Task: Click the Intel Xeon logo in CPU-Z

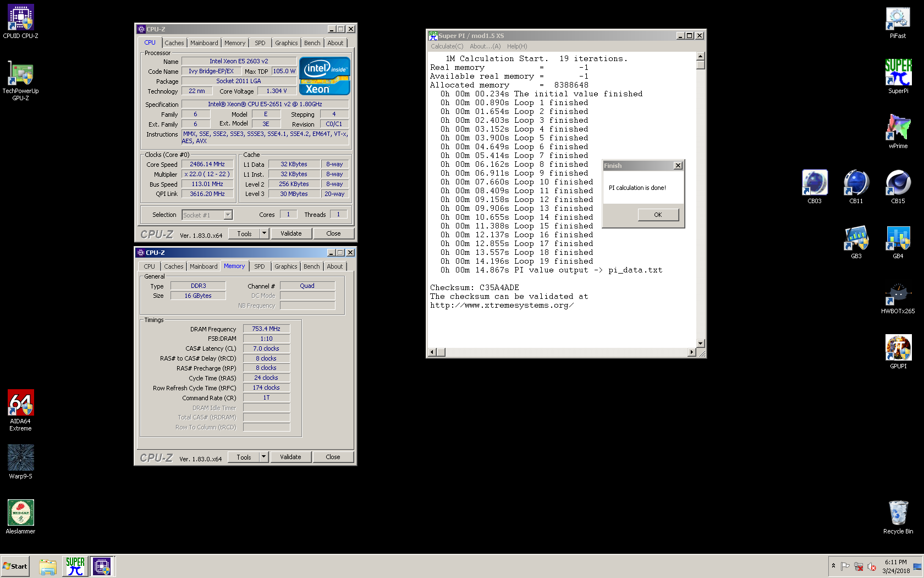Action: 324,76
